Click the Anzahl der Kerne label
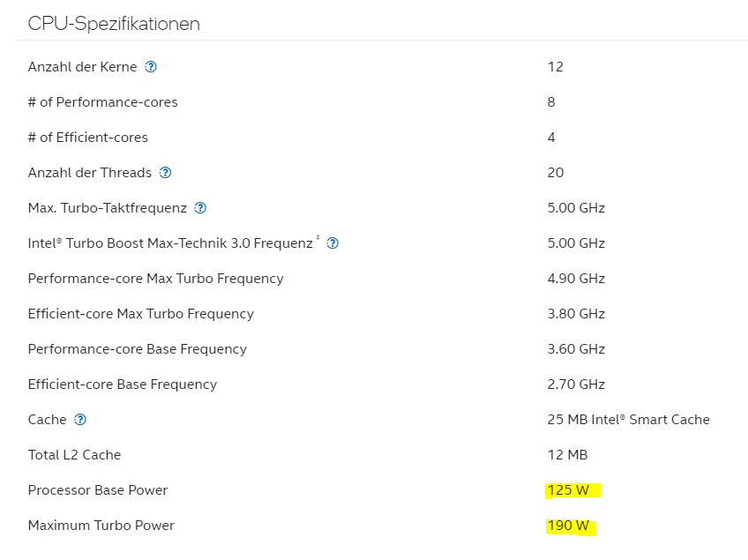748x560 pixels. coord(83,67)
